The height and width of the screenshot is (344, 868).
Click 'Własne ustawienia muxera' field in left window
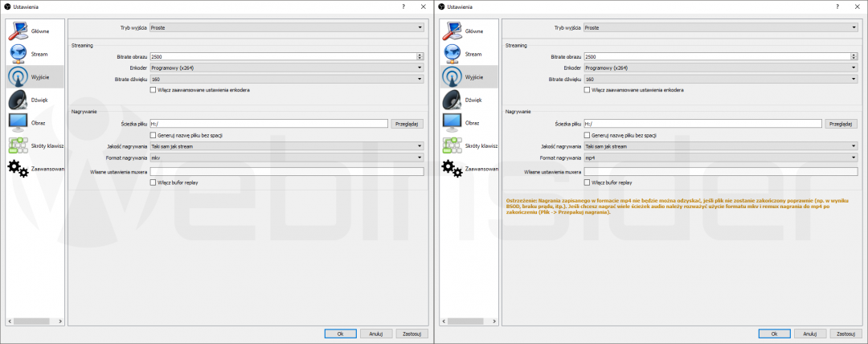click(286, 171)
